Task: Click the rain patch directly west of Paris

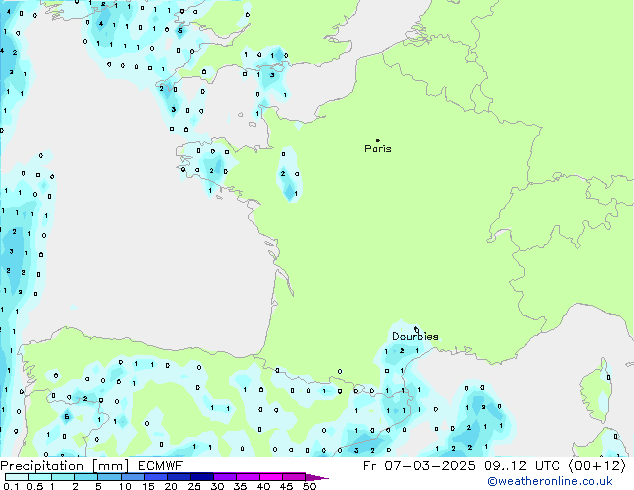Action: 289,176
